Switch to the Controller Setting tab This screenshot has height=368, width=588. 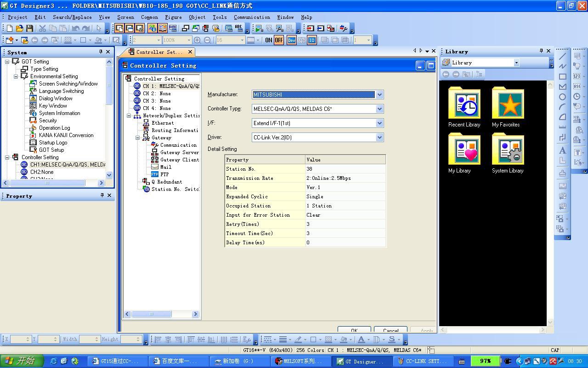coord(158,52)
